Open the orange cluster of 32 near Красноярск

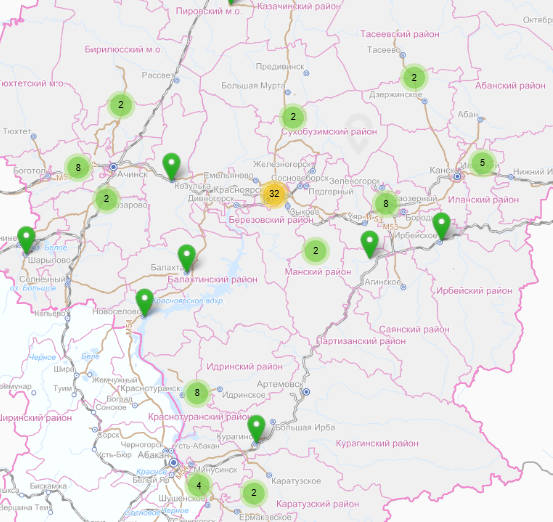pos(274,194)
